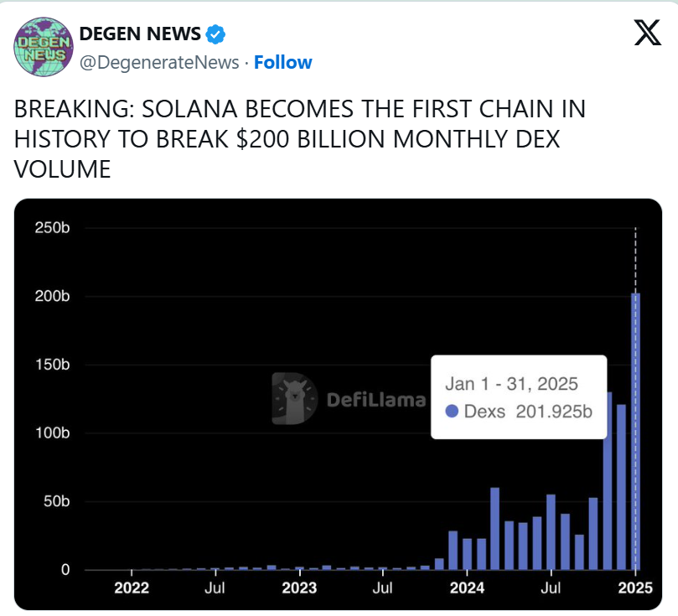
Task: Click the 2023 x-axis label
Action: [299, 588]
